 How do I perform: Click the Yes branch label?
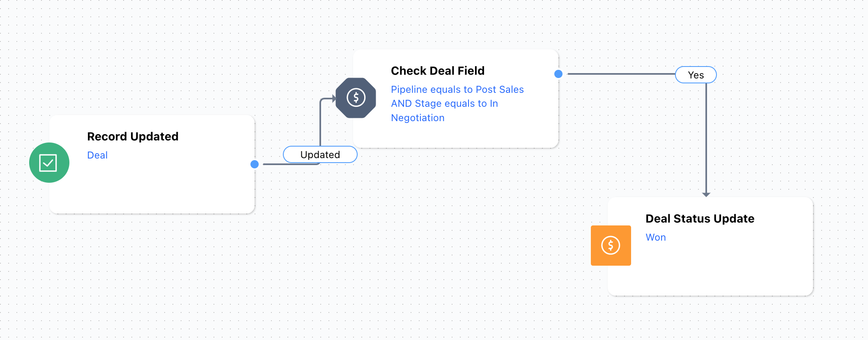point(696,75)
